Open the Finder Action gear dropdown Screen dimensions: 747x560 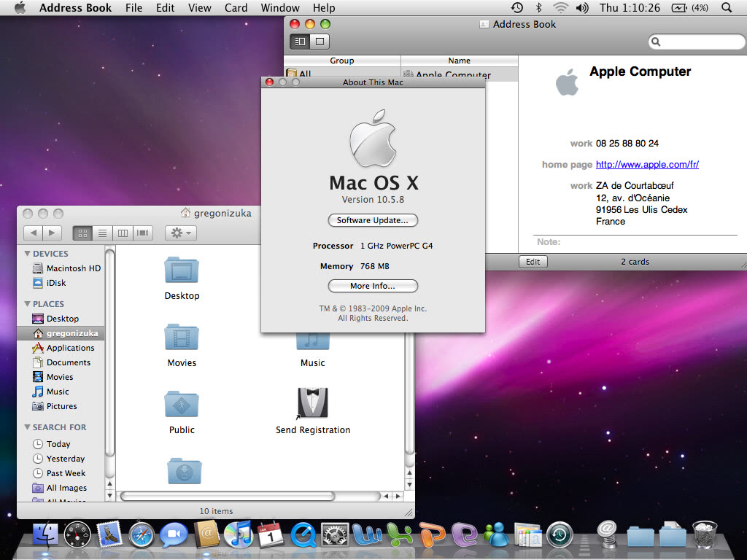click(x=180, y=233)
